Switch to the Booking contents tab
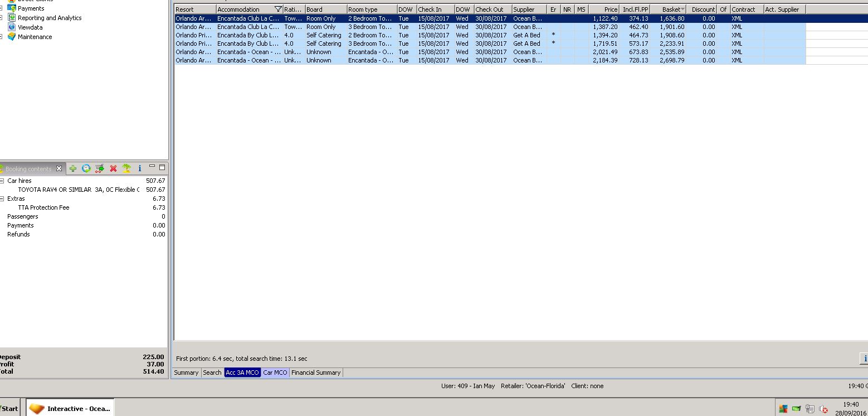 (x=28, y=169)
